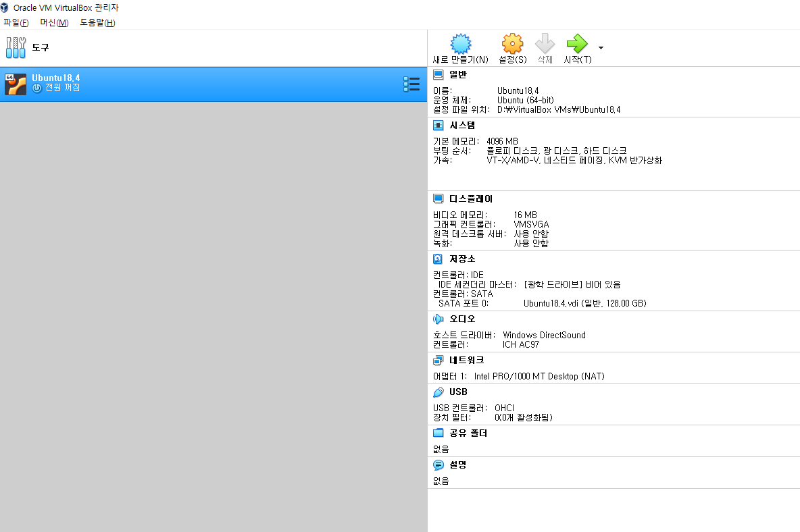This screenshot has height=532, width=800.
Task: Click the Shared Folders (공유 폴더) icon
Action: [x=439, y=433]
